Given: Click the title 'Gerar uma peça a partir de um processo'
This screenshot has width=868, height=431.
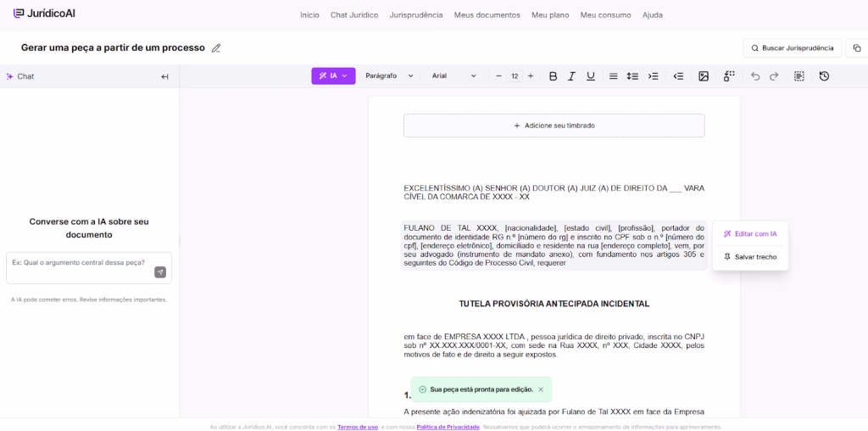Looking at the screenshot, I should (113, 48).
